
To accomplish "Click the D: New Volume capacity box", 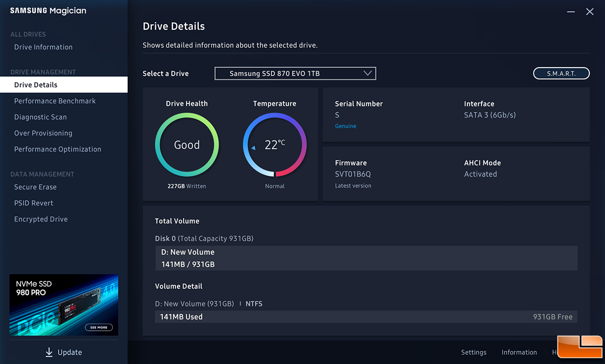I will (x=366, y=258).
